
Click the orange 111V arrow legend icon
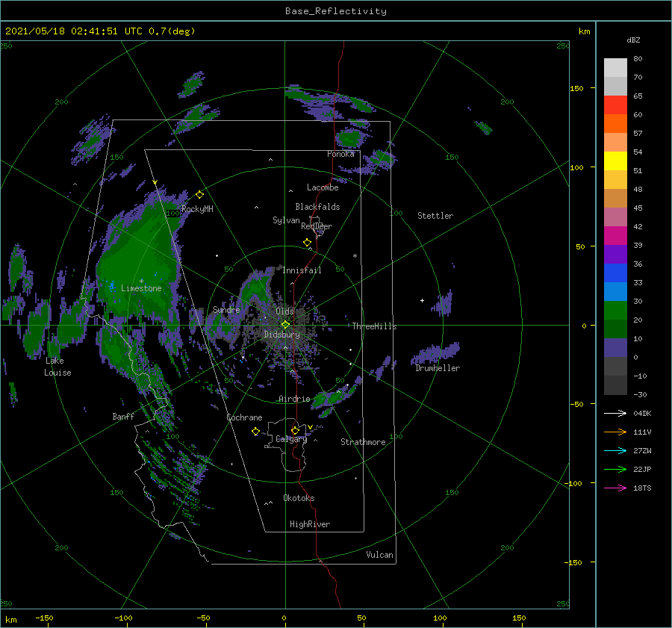coord(615,432)
